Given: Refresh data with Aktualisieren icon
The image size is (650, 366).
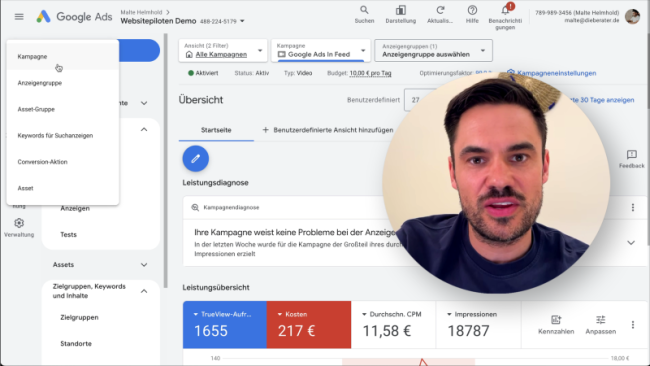Looking at the screenshot, I should tap(440, 15).
